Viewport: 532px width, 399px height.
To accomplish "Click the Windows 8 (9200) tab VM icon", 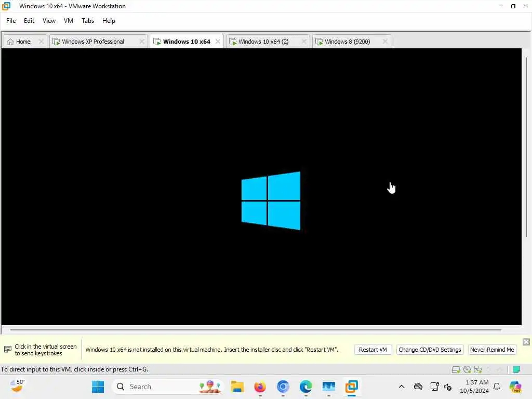I will tap(319, 42).
